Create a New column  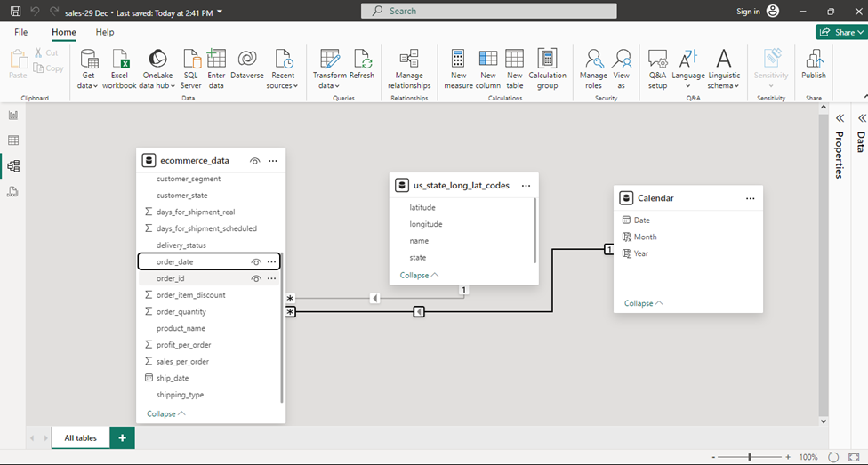(488, 69)
